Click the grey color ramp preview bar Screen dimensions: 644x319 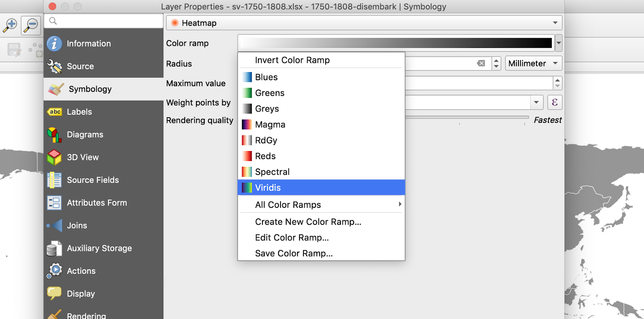pos(396,43)
